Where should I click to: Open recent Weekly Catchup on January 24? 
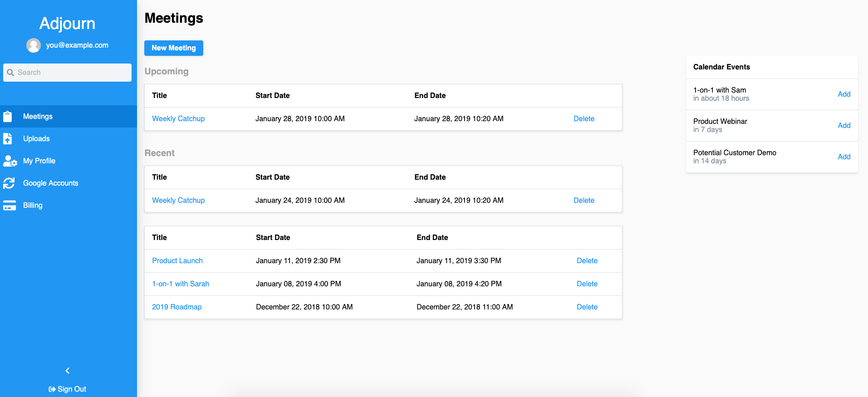pos(178,201)
